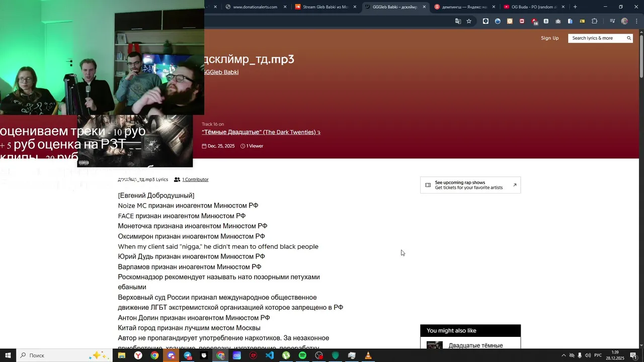Click lyric line Китай город признан лучшим местом

click(189, 328)
